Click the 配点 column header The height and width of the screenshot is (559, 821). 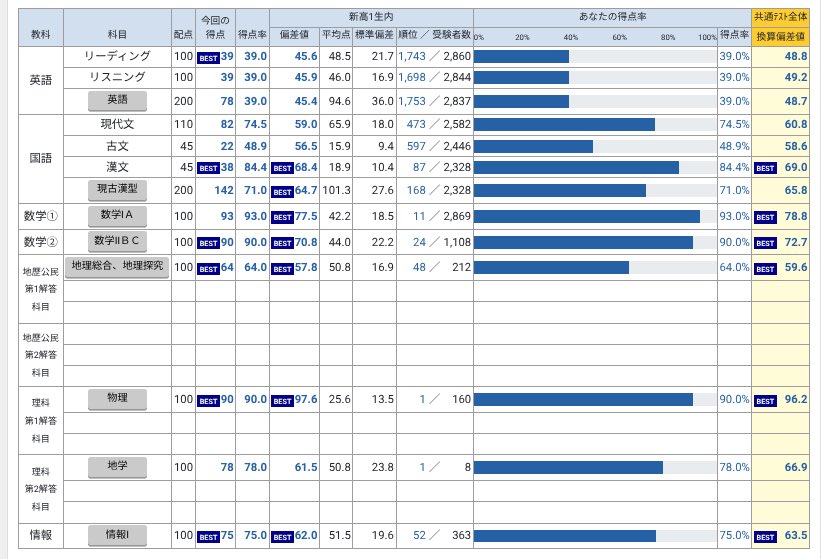pyautogui.click(x=183, y=27)
